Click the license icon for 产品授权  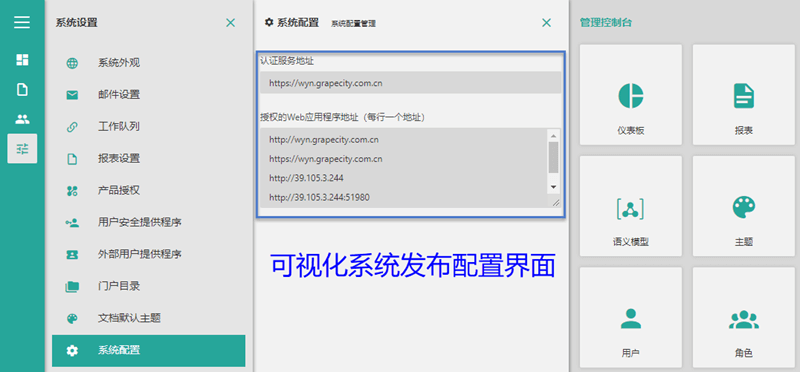72,191
